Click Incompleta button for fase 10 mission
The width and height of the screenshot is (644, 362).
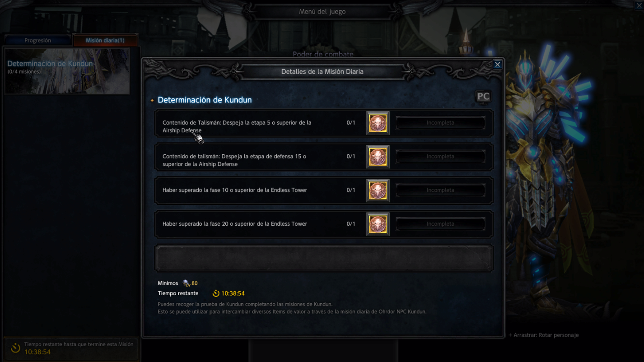pos(440,190)
